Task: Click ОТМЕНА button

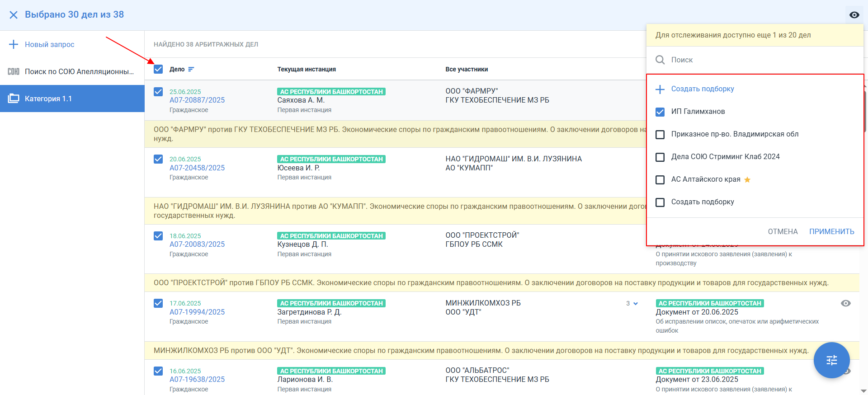Action: pos(783,231)
